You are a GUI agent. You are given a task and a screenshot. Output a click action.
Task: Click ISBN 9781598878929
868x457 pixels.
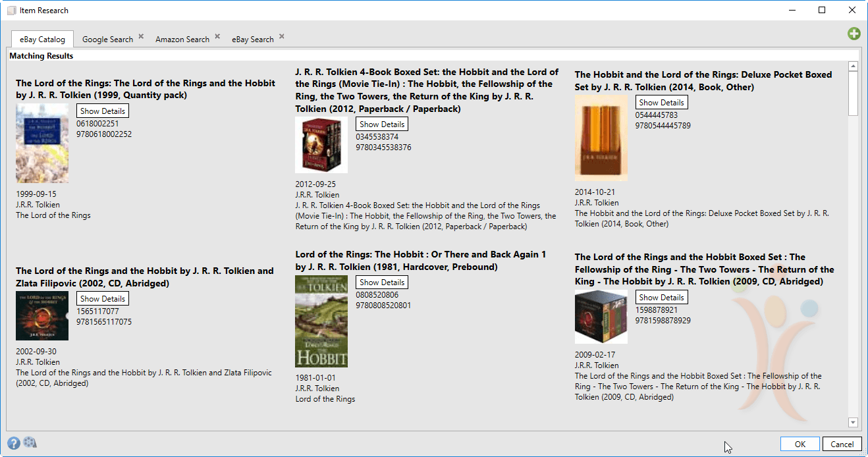663,321
